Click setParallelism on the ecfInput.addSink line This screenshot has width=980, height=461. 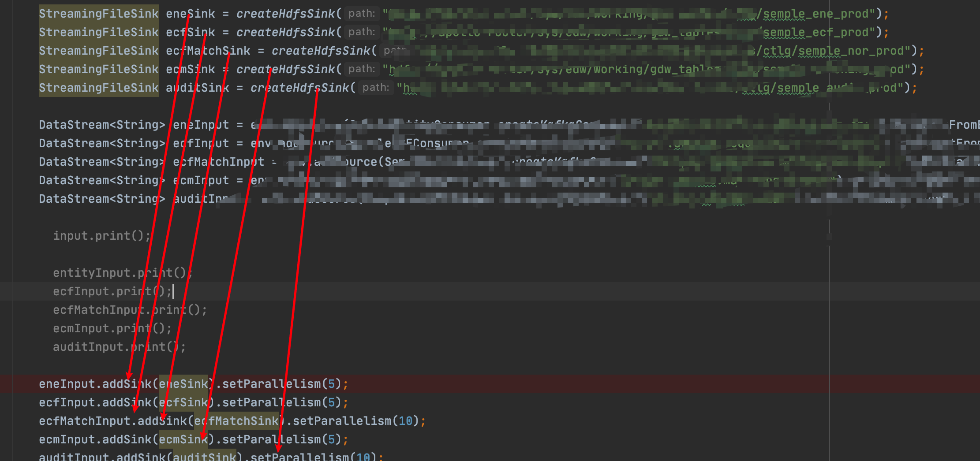pos(272,402)
